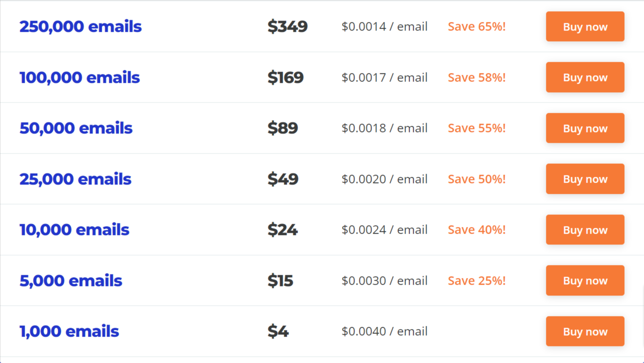Purchase the 25,000 emails plan

[585, 179]
